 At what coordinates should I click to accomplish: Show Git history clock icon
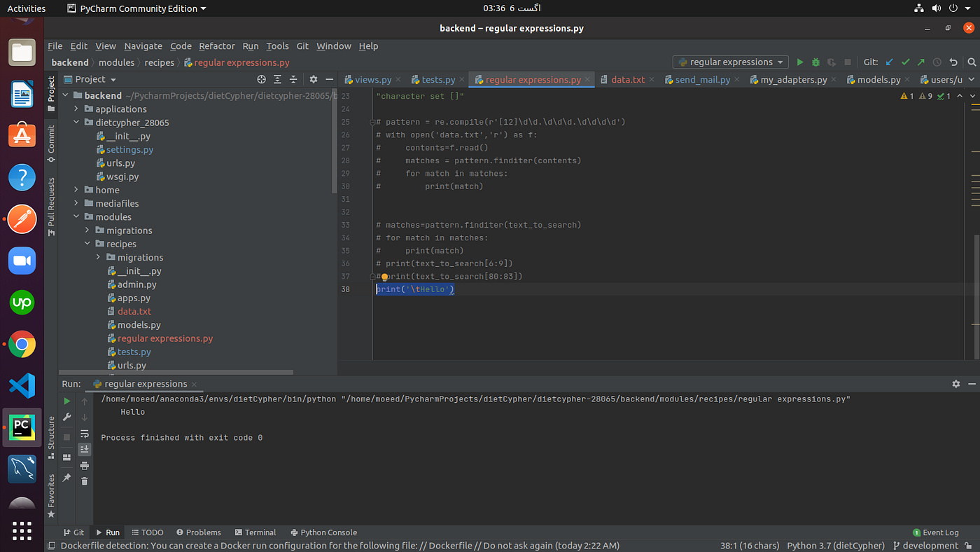tap(937, 62)
